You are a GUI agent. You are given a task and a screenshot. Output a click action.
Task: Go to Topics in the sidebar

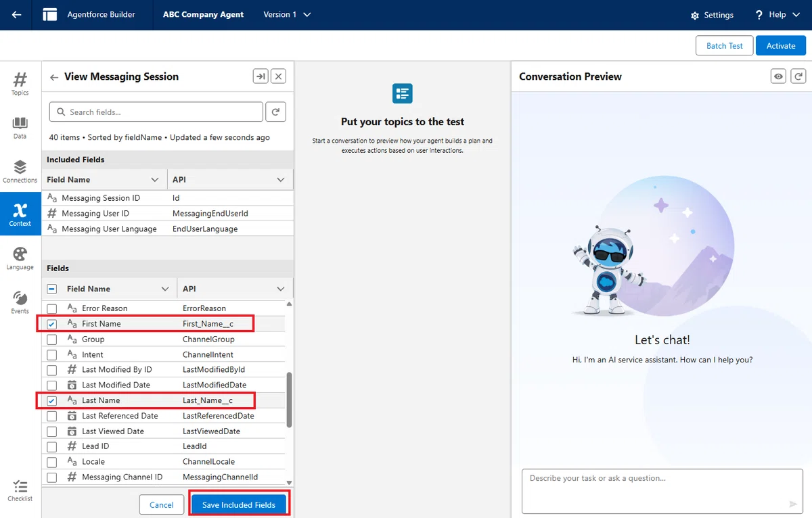pos(20,84)
